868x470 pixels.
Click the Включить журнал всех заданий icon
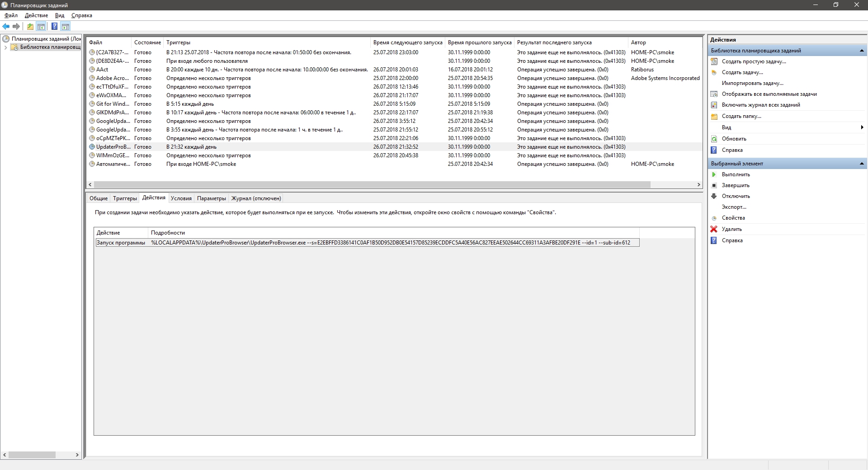click(x=714, y=105)
